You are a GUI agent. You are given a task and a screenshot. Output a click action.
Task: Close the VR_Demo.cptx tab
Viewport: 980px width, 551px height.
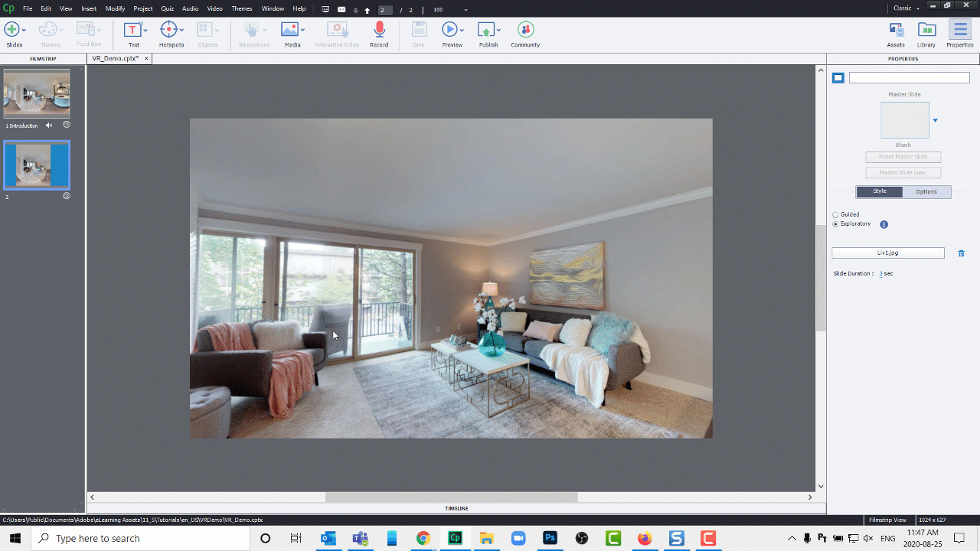(x=146, y=58)
